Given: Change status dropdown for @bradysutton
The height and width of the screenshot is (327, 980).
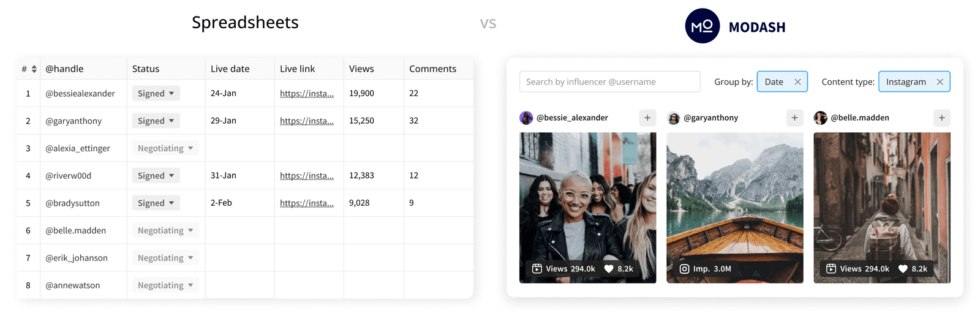Looking at the screenshot, I should coord(156,203).
